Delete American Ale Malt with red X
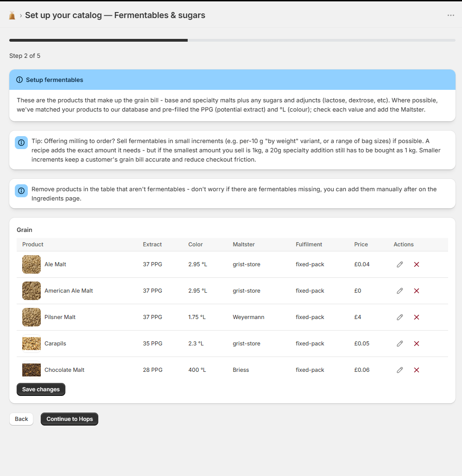The width and height of the screenshot is (462, 476). point(417,291)
